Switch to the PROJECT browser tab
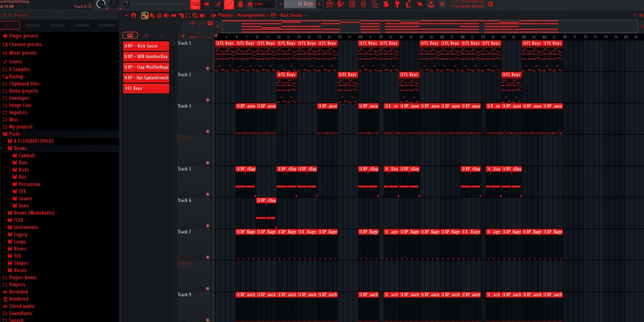The width and height of the screenshot is (644, 322). click(x=33, y=25)
